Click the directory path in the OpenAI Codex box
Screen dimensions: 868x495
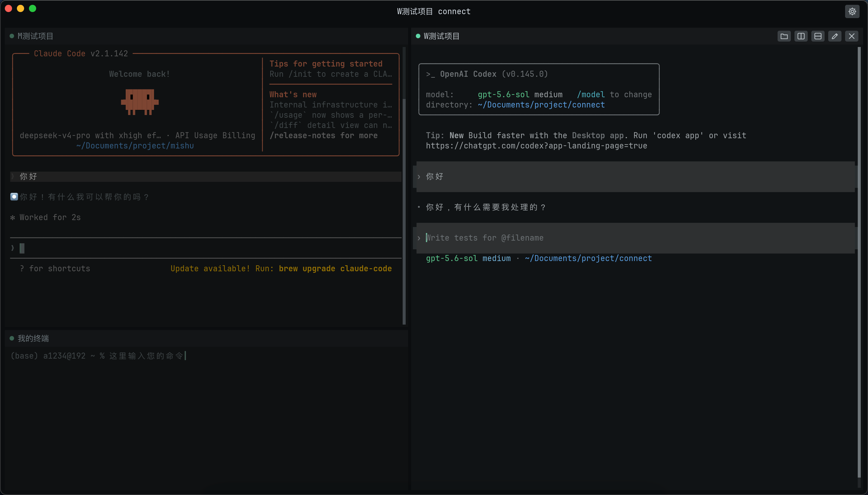pyautogui.click(x=541, y=105)
